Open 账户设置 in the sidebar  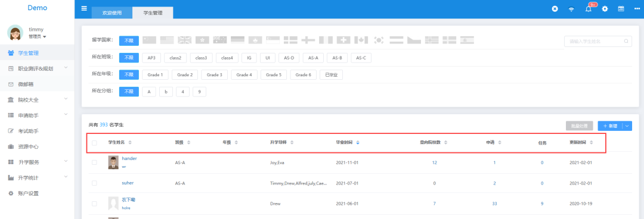(37, 193)
